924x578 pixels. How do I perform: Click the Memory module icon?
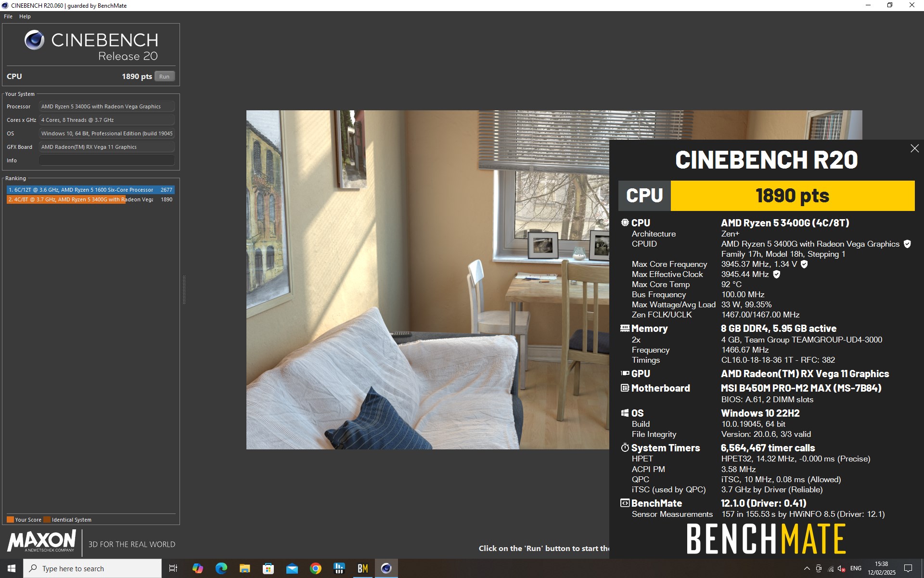625,328
